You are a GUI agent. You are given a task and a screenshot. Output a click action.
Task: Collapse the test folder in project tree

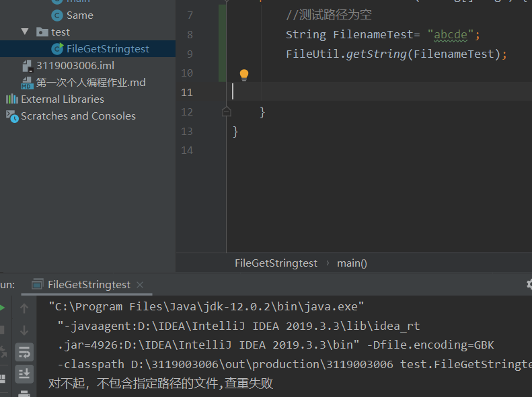pos(25,32)
